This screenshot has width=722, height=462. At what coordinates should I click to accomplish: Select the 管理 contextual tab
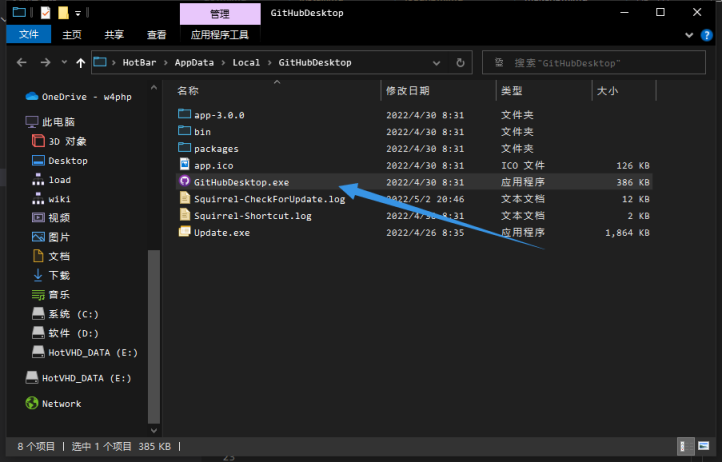tap(220, 14)
